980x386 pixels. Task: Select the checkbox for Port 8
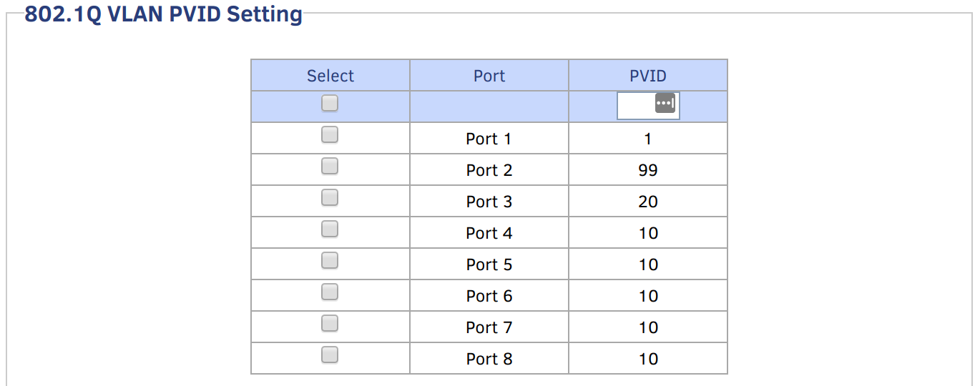[x=330, y=355]
